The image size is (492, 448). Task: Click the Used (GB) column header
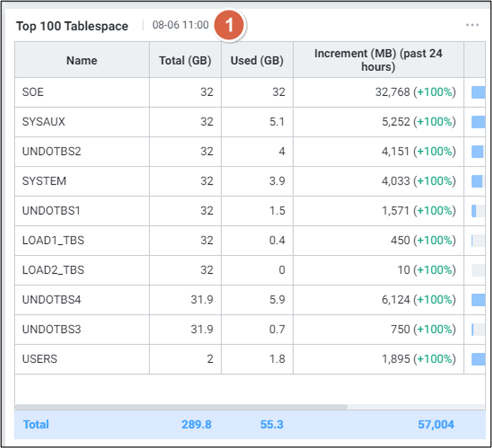pyautogui.click(x=257, y=60)
